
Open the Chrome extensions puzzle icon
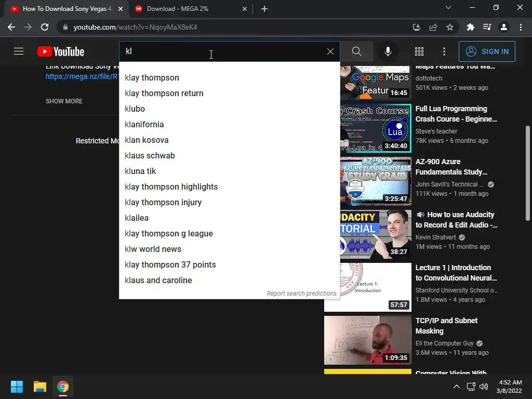coord(470,27)
